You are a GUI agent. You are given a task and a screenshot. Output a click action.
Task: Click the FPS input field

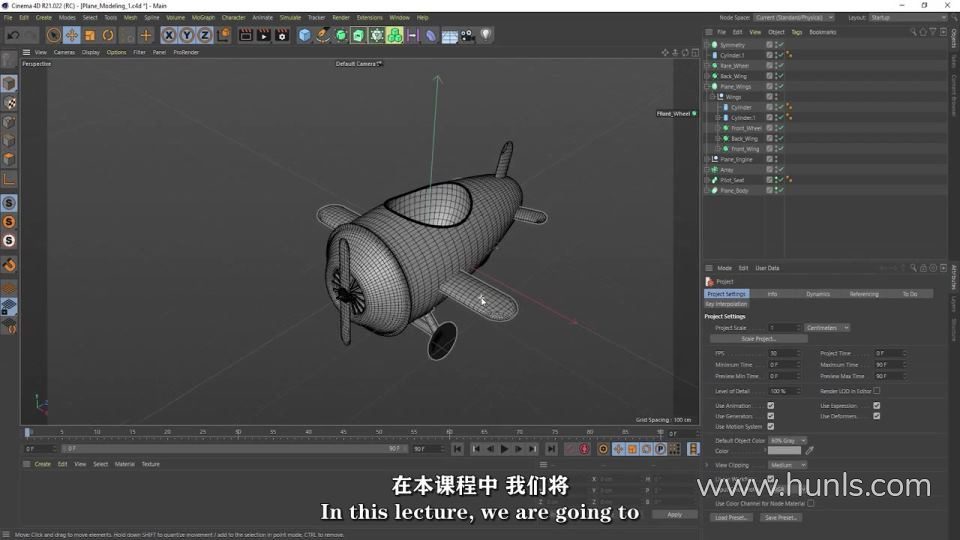(783, 354)
